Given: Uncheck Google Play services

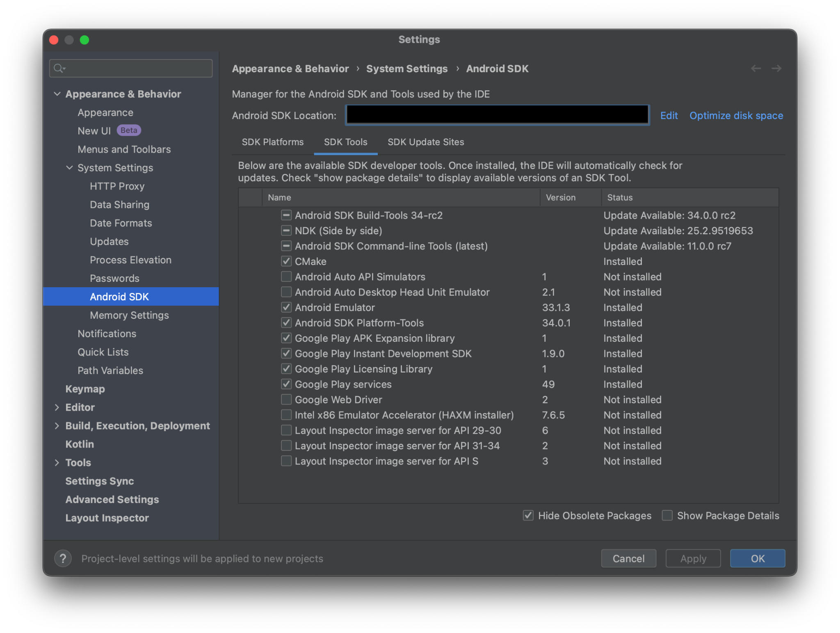Looking at the screenshot, I should point(286,384).
